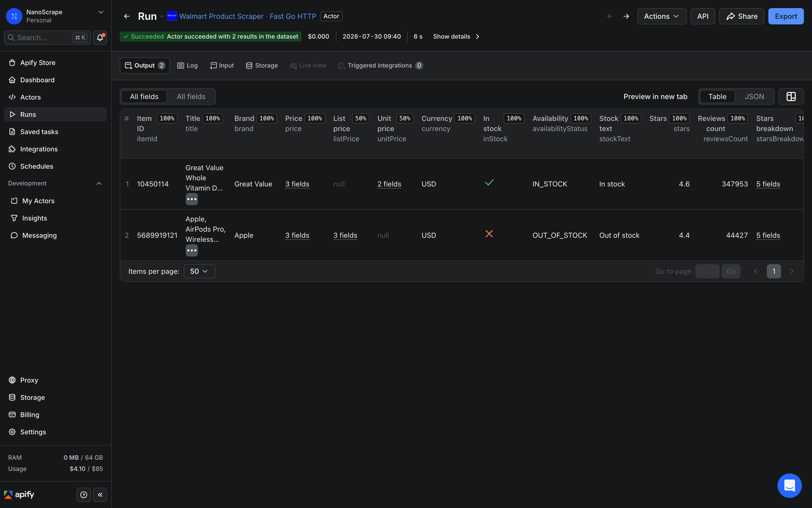Open My Actors in sidebar

[55, 201]
